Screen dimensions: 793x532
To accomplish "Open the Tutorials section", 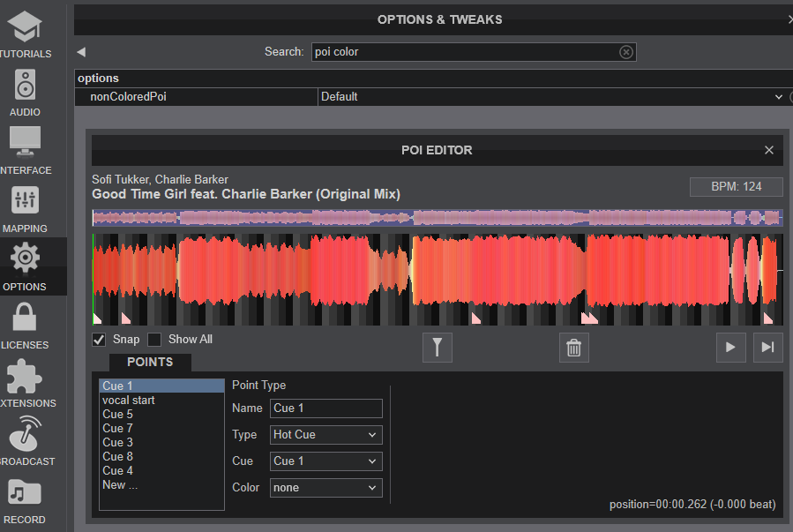I will click(x=26, y=34).
